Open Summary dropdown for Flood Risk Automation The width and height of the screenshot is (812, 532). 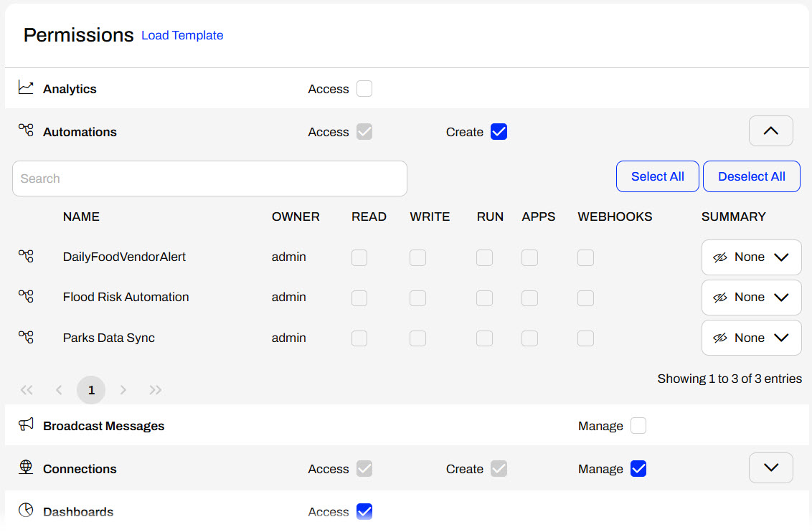coord(751,298)
